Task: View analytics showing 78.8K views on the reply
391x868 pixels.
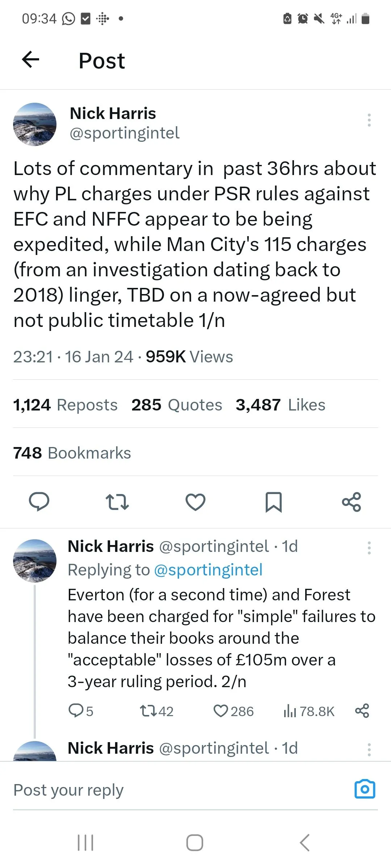Action: tap(309, 711)
